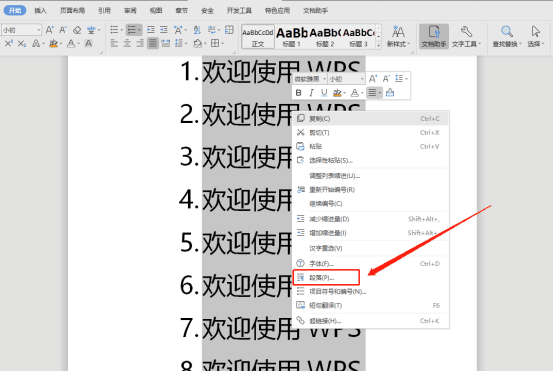Choose 重新开始编号(R) from context menu

pyautogui.click(x=371, y=190)
